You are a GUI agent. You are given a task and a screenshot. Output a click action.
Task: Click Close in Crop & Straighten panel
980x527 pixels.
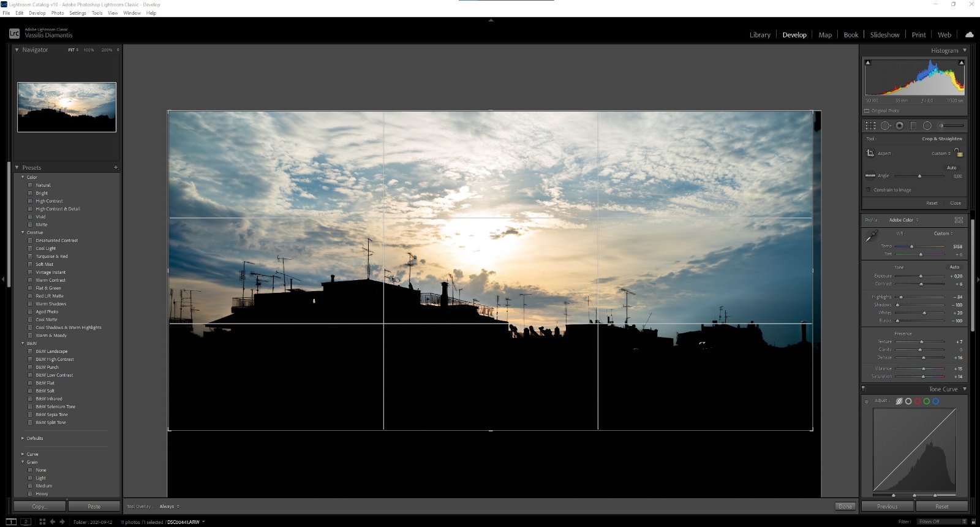coord(956,203)
